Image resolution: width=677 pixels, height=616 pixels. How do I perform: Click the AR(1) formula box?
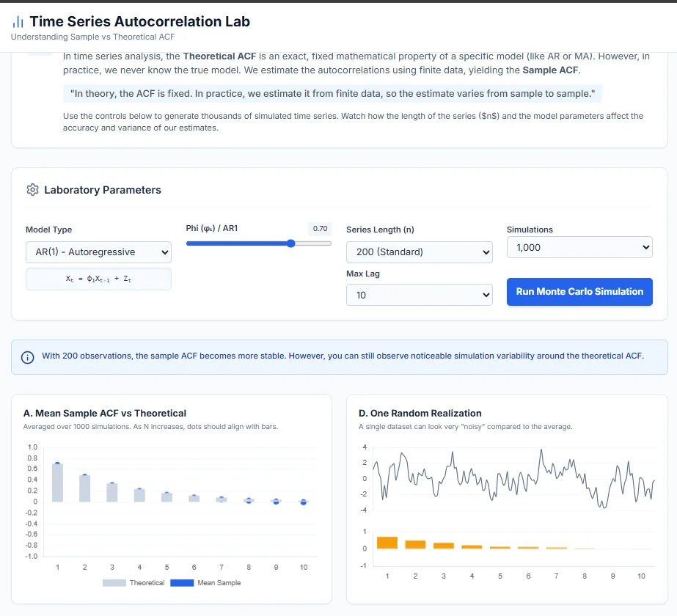98,279
